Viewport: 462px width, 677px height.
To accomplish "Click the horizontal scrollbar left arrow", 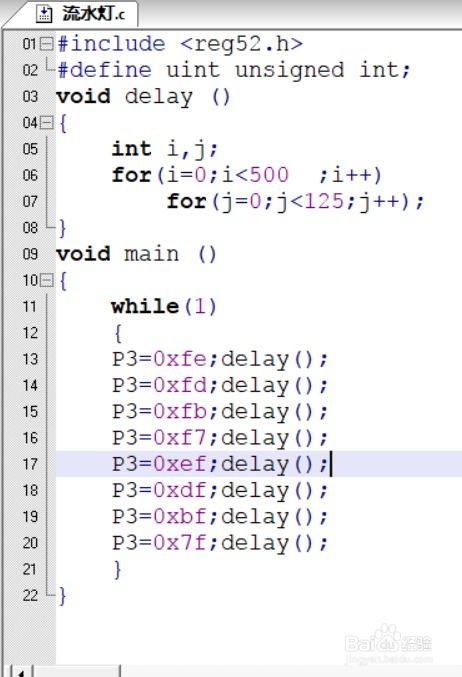I will point(21,671).
